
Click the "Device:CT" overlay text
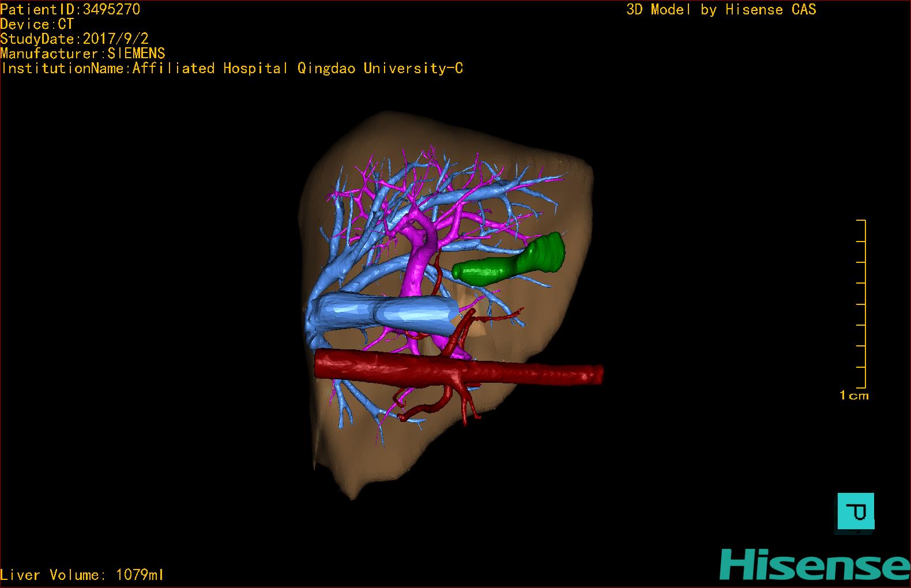(x=37, y=24)
